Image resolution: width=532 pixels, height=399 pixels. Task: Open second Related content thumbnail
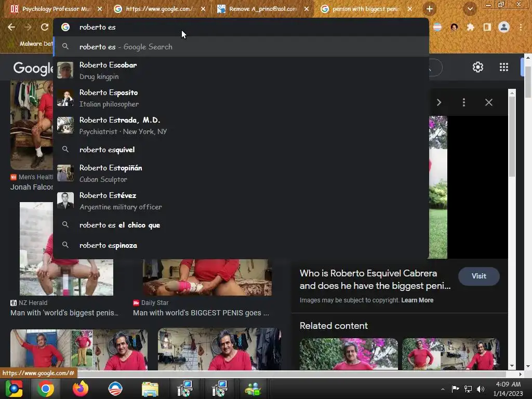(x=450, y=354)
